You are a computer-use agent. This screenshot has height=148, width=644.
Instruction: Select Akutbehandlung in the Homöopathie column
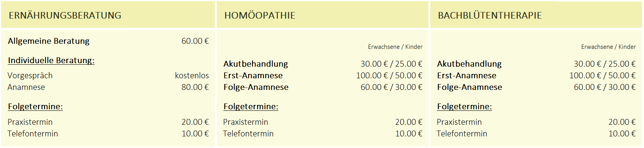(x=256, y=64)
